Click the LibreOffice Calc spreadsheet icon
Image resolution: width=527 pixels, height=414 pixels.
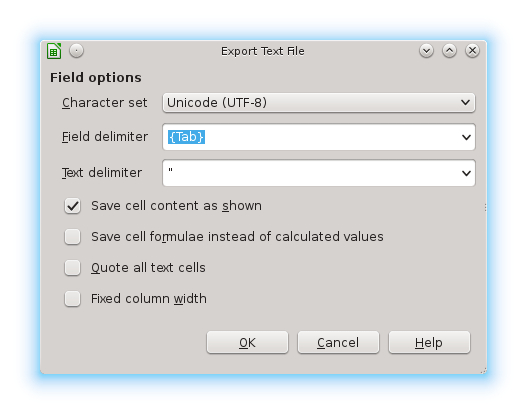[x=54, y=51]
